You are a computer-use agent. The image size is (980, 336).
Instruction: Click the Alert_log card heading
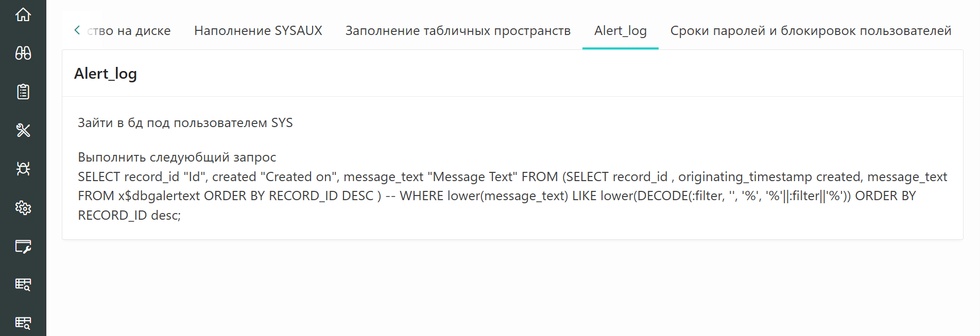(106, 74)
